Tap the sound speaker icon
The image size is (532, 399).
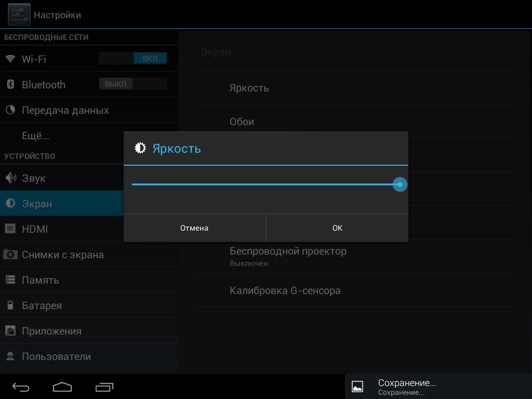10,178
